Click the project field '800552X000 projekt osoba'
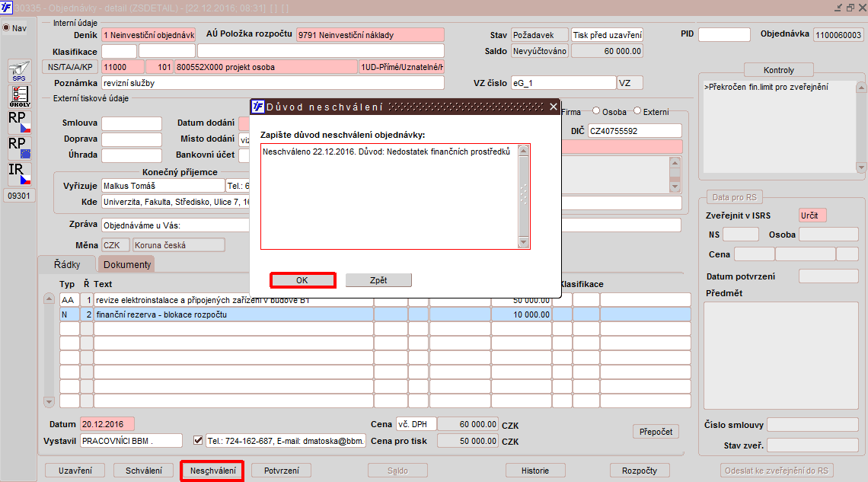 [x=266, y=67]
